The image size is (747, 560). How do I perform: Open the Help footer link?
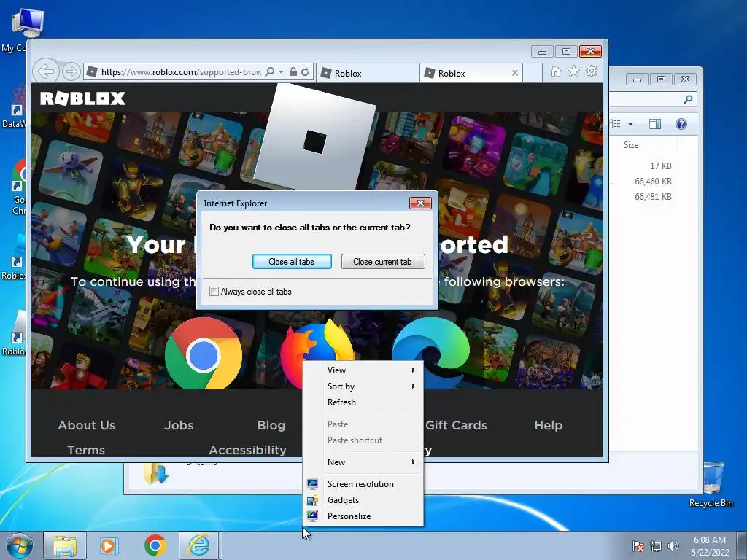tap(549, 425)
